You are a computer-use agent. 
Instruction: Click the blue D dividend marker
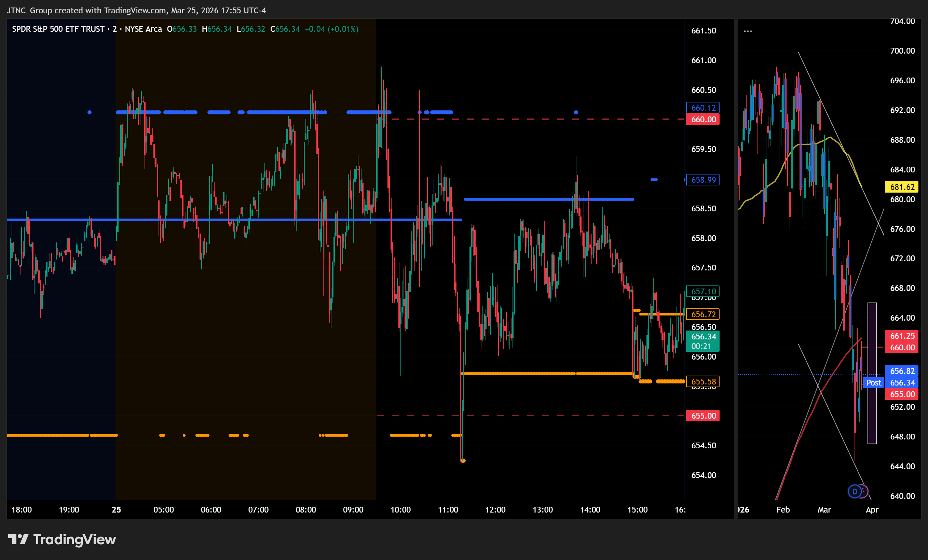(854, 491)
